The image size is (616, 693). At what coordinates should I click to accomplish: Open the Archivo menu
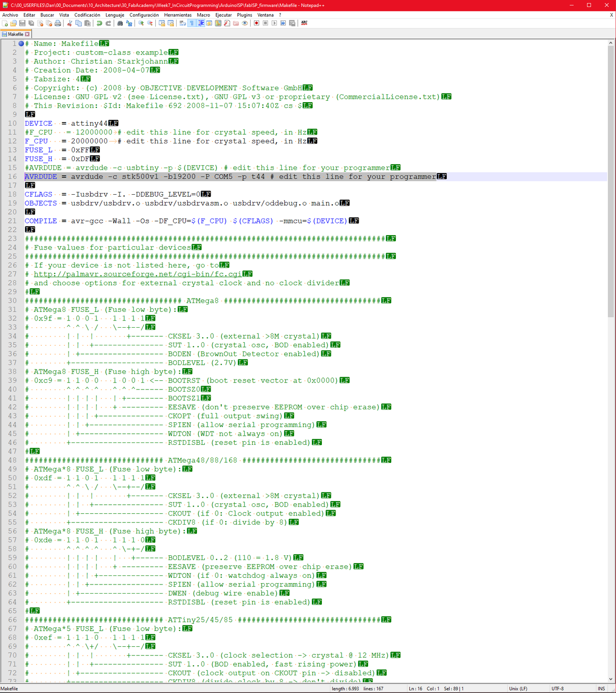tap(10, 15)
